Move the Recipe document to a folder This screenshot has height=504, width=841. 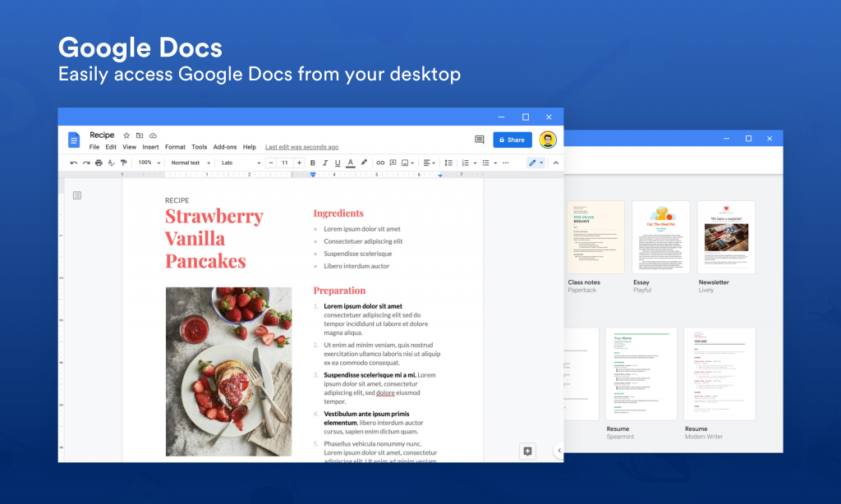[x=140, y=135]
